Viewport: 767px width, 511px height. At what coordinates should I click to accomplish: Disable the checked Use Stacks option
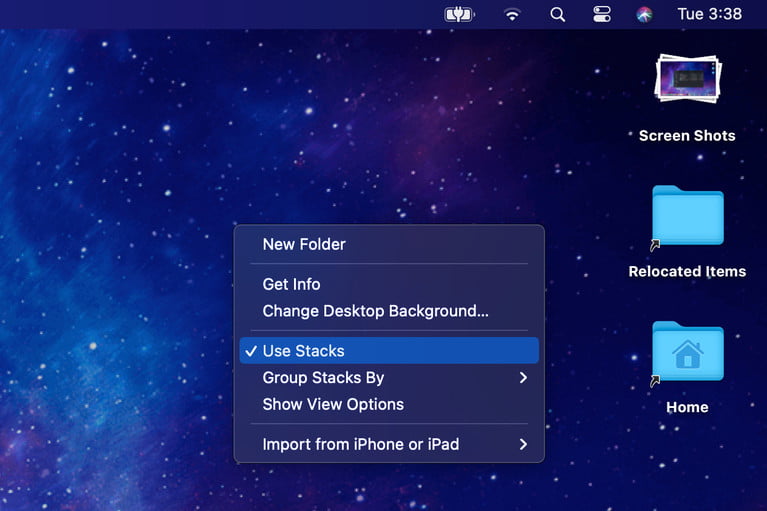(x=303, y=351)
